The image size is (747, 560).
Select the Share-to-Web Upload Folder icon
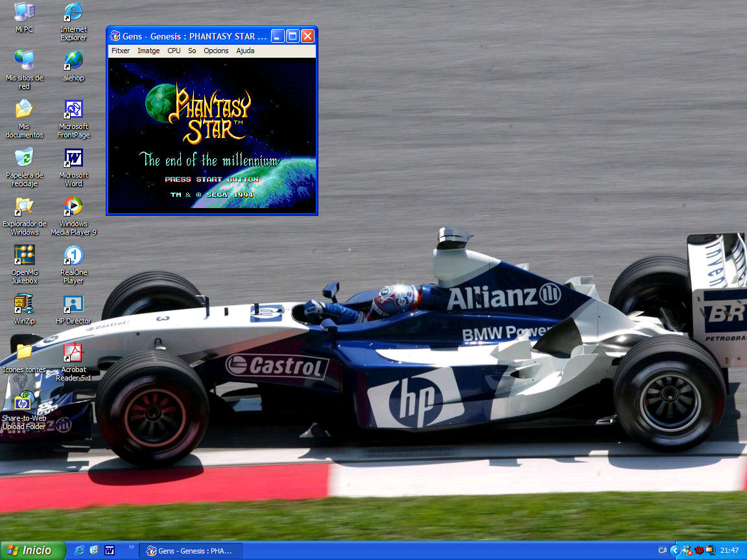tap(24, 410)
